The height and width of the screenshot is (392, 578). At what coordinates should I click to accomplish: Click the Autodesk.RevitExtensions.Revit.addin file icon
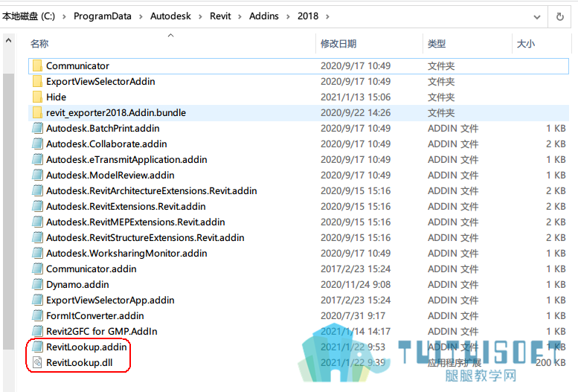[x=37, y=206]
